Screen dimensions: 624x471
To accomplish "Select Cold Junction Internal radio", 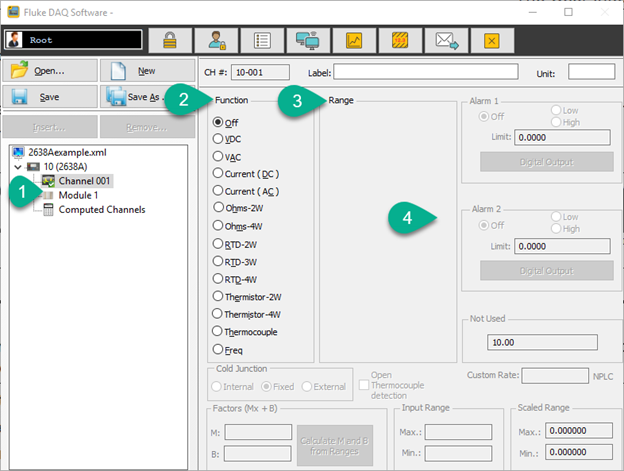I will [x=216, y=386].
